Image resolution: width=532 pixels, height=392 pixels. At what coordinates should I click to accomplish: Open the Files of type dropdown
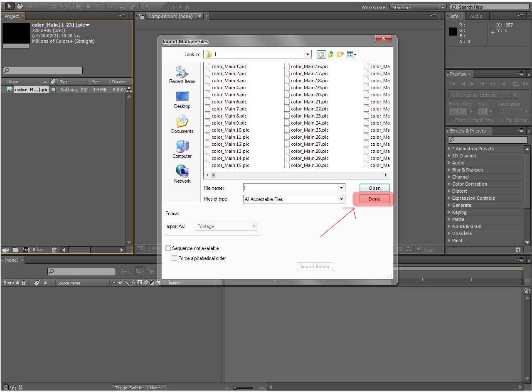341,199
